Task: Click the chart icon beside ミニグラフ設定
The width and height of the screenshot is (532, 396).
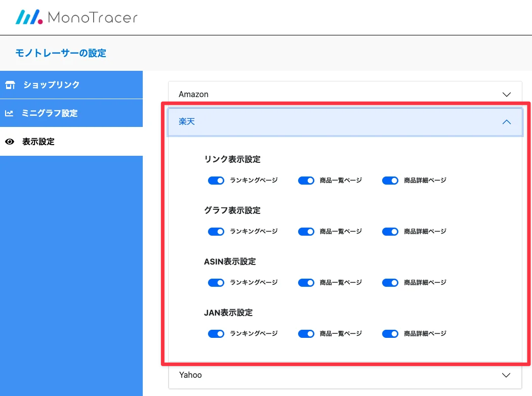Action: pyautogui.click(x=9, y=113)
